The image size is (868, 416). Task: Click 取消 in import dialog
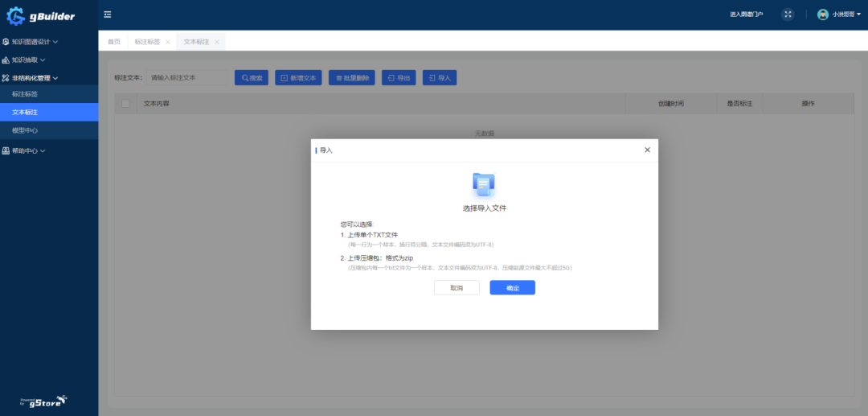457,287
